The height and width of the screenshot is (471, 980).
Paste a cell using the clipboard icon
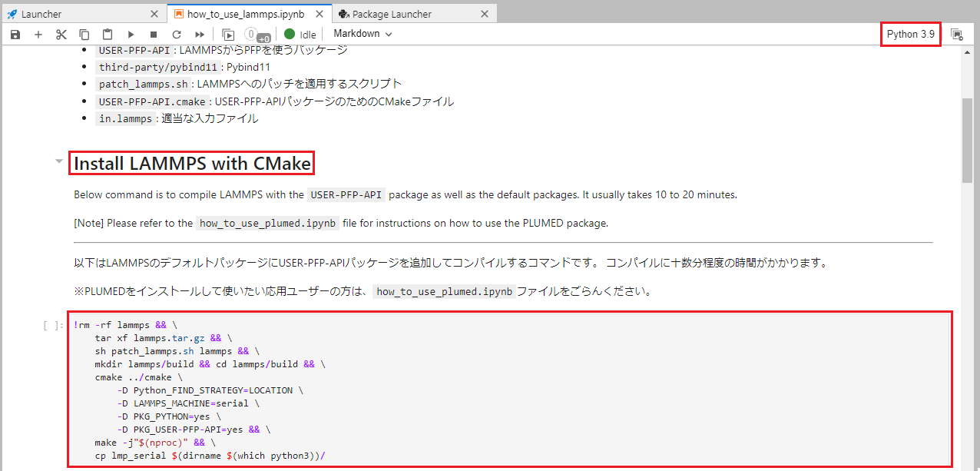coord(107,34)
